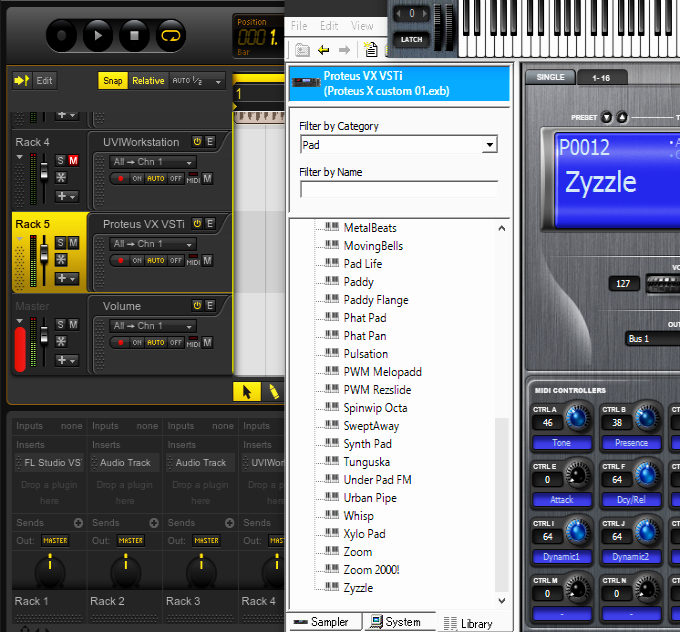Switch to the Sampler tab
This screenshot has width=680, height=632.
[x=323, y=622]
